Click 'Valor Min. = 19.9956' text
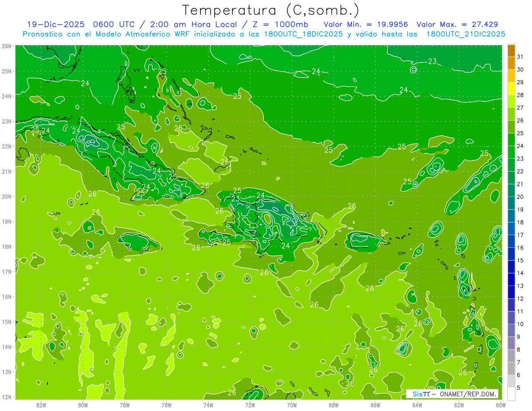Screen dimensions: 532x411 366,24
